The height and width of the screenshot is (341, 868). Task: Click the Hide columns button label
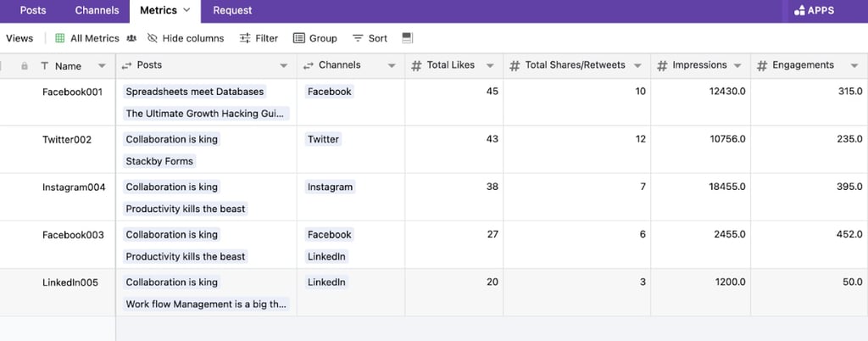(193, 38)
